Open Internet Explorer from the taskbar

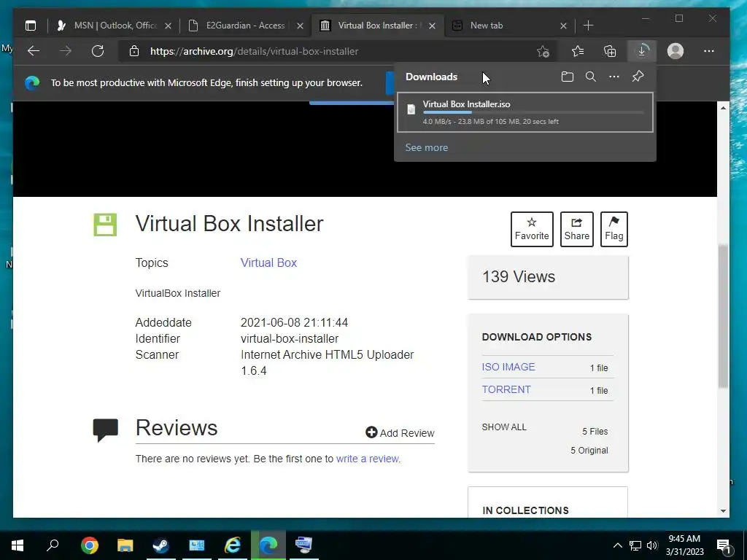point(233,545)
